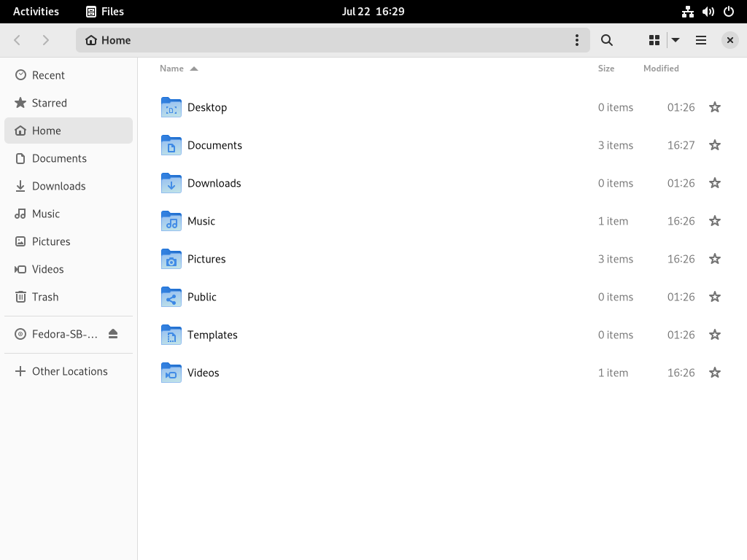Click '3 items' size for Documents row
Screen dimensions: 747x560
pyautogui.click(x=616, y=145)
